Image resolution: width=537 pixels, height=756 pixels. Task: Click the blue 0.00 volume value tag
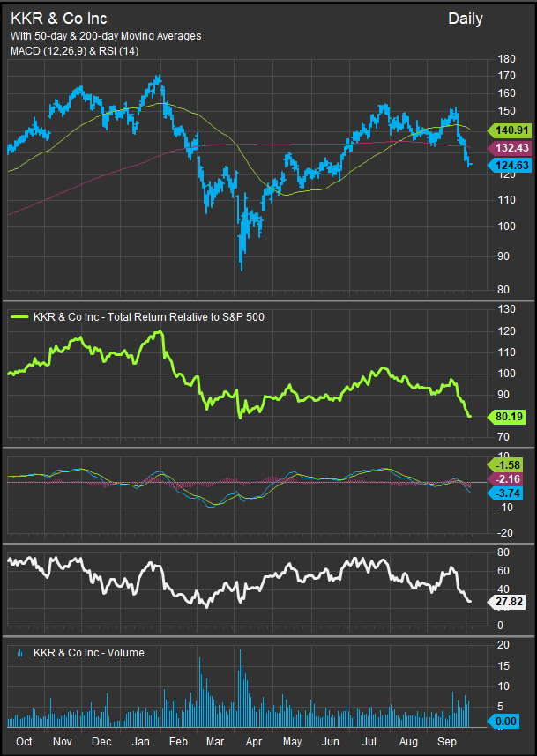[511, 721]
